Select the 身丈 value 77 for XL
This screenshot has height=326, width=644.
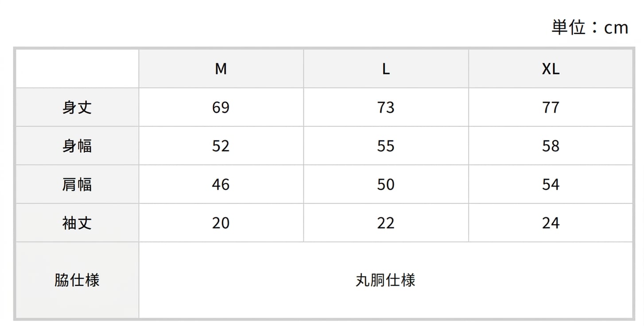click(x=551, y=108)
